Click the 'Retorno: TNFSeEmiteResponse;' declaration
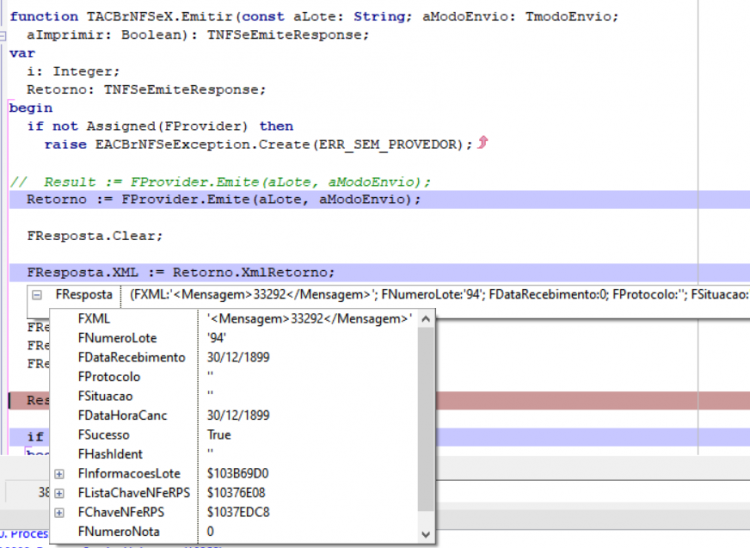The height and width of the screenshot is (548, 750). click(x=146, y=90)
